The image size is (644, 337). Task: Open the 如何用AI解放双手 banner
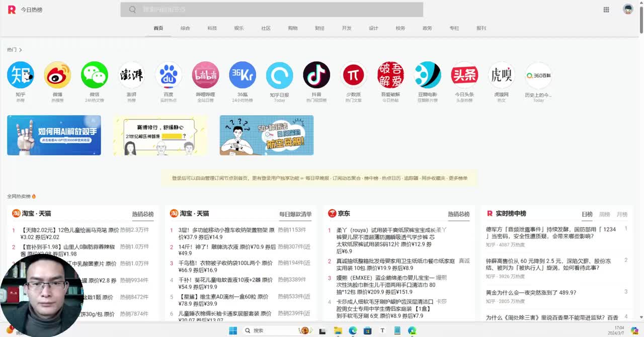click(x=54, y=135)
